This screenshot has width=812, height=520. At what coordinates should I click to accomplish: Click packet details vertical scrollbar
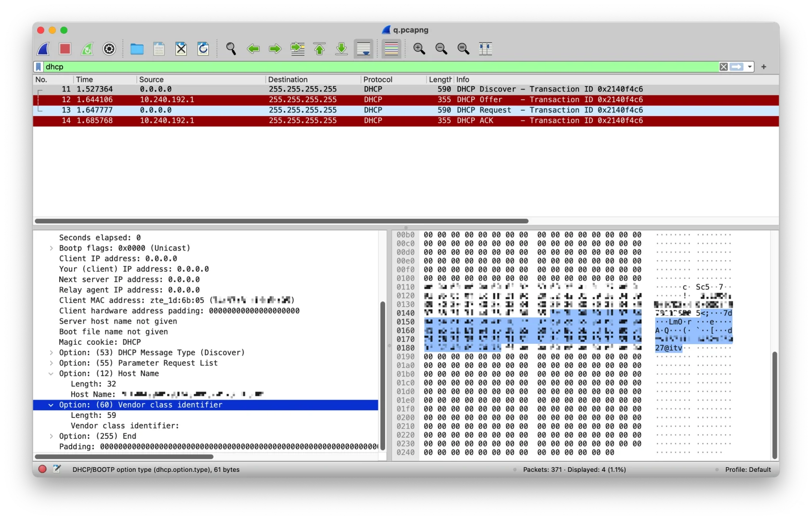[x=383, y=376]
